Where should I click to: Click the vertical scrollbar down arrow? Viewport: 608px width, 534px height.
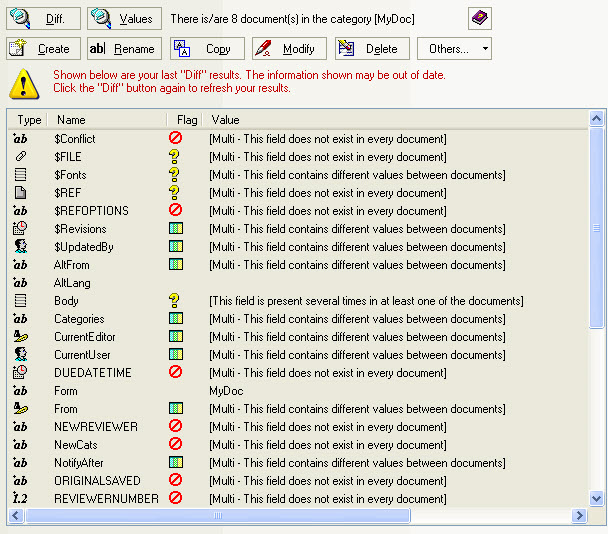pyautogui.click(x=597, y=498)
